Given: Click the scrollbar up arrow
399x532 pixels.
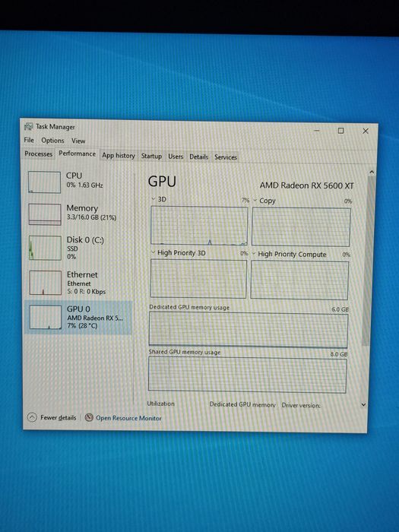Looking at the screenshot, I should click(372, 172).
